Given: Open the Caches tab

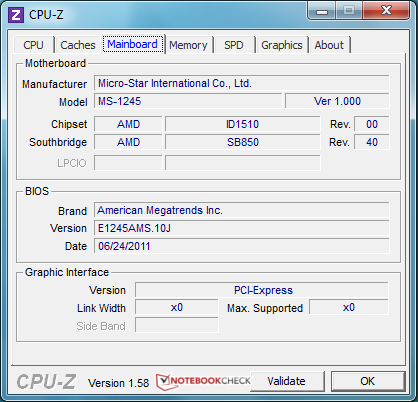Looking at the screenshot, I should 78,45.
